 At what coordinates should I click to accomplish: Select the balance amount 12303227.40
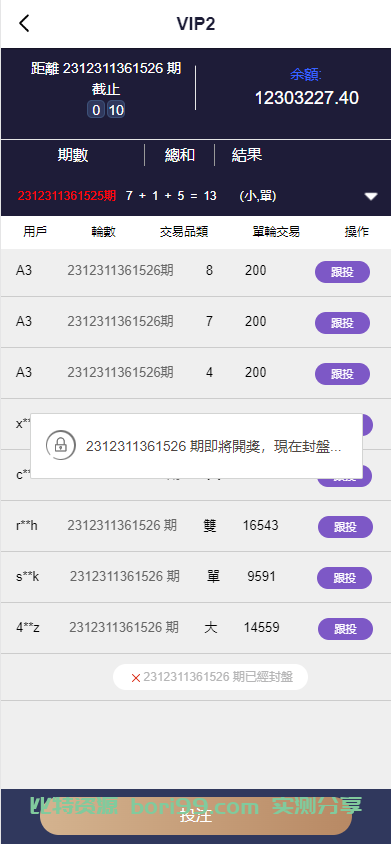(306, 98)
